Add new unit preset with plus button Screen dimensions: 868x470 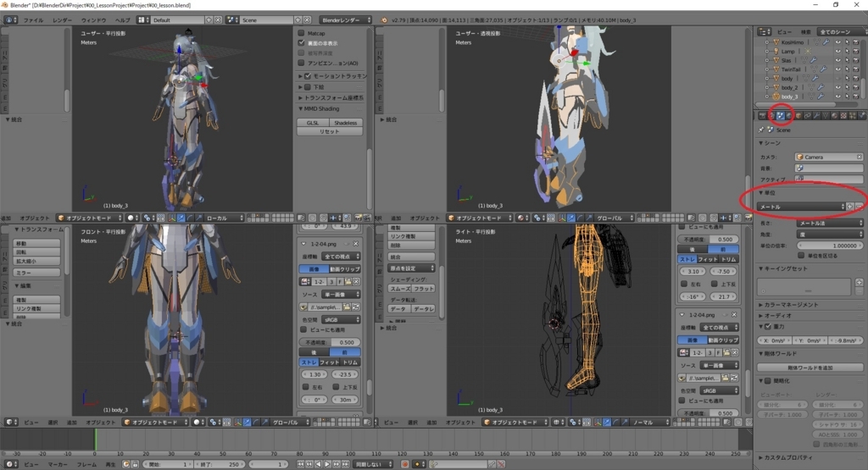850,207
